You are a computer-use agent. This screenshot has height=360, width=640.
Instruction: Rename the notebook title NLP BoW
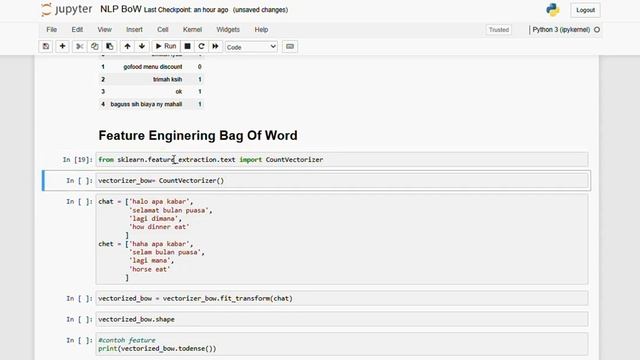[x=121, y=9]
